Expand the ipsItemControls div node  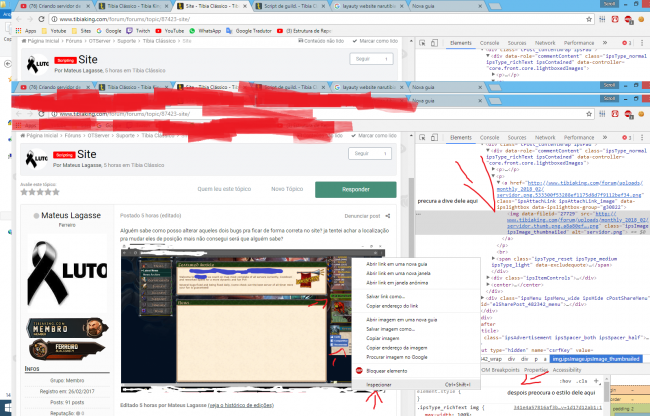tap(488, 278)
